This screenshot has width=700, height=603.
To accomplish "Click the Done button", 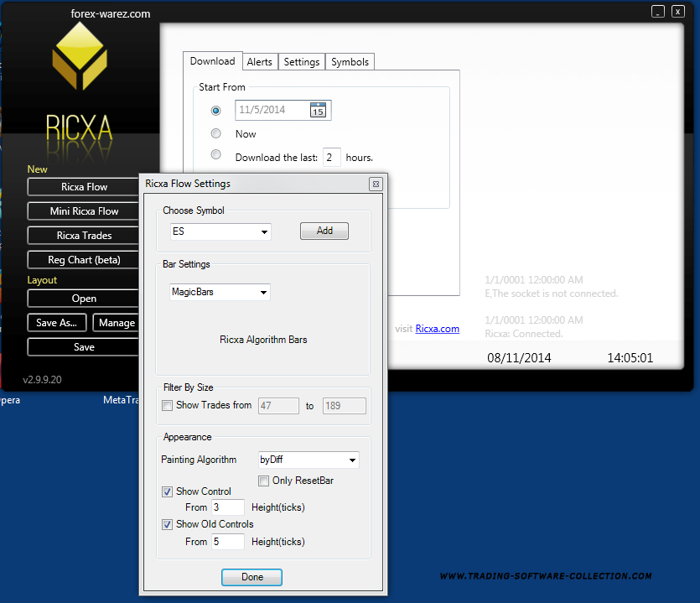I will tap(251, 577).
